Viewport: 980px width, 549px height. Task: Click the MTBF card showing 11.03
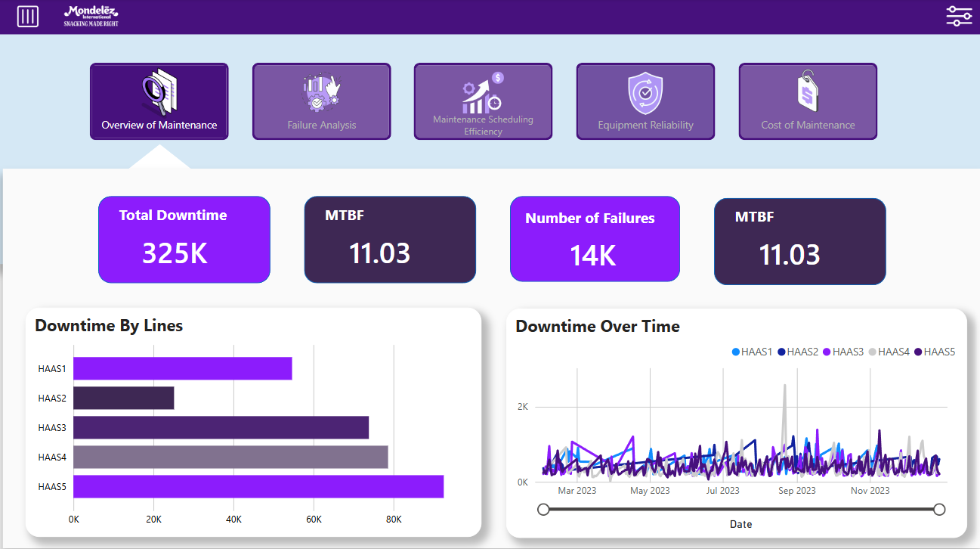click(x=390, y=239)
